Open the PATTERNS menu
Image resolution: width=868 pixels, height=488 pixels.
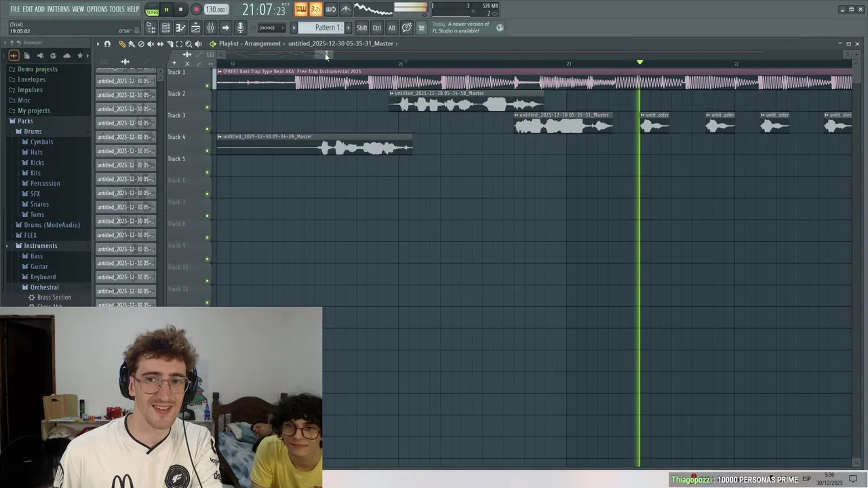[x=58, y=9]
